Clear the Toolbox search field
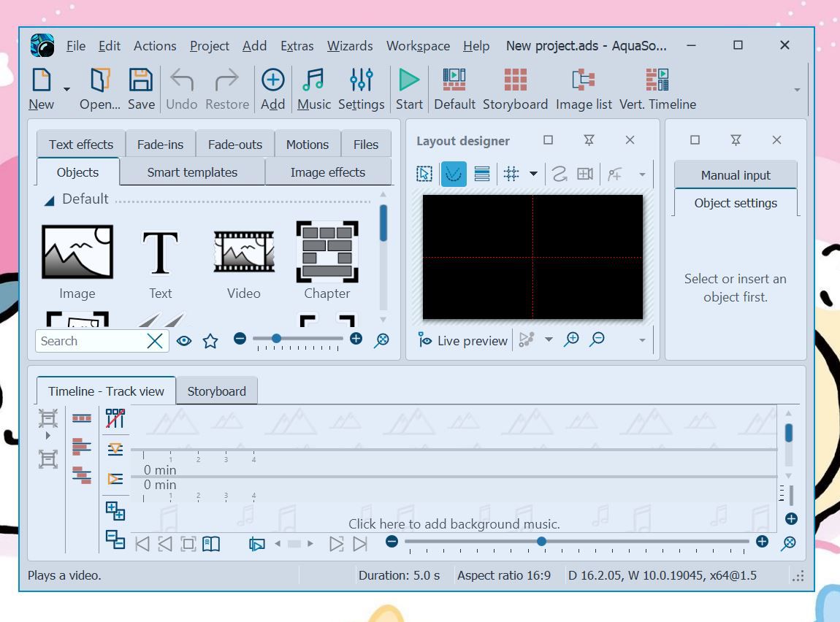 click(154, 341)
